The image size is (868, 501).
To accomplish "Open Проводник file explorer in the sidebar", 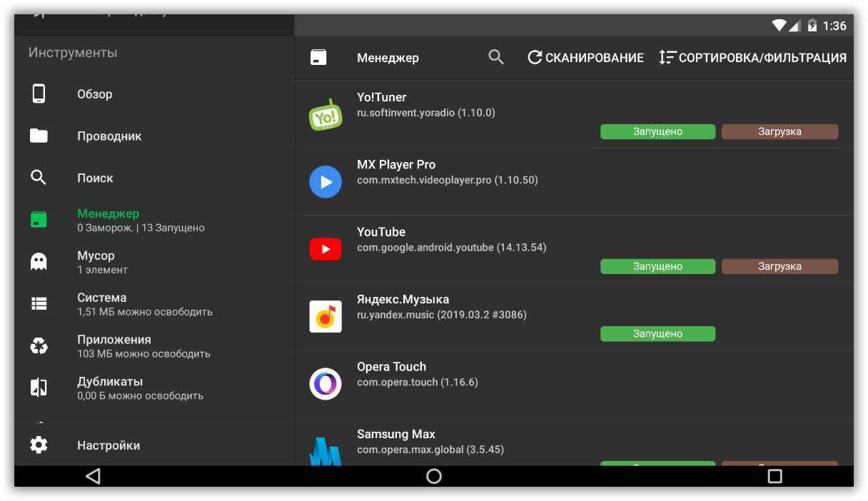I will (109, 136).
